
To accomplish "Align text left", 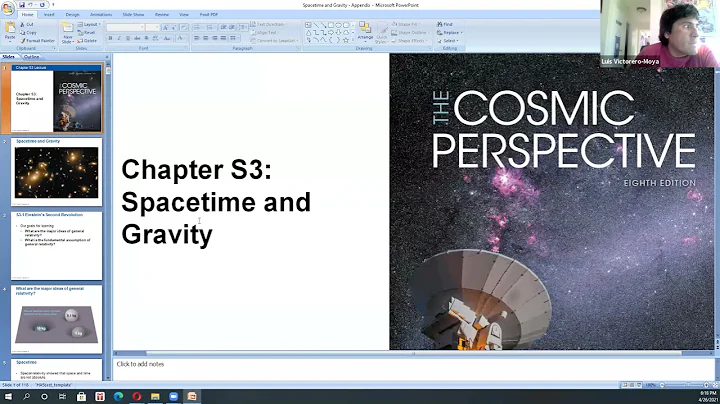I will pos(197,38).
